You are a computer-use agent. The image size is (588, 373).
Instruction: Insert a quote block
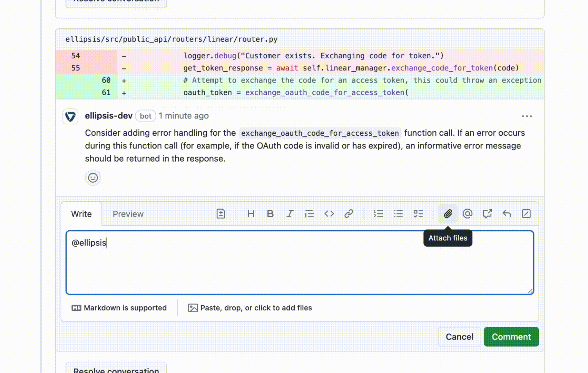310,214
